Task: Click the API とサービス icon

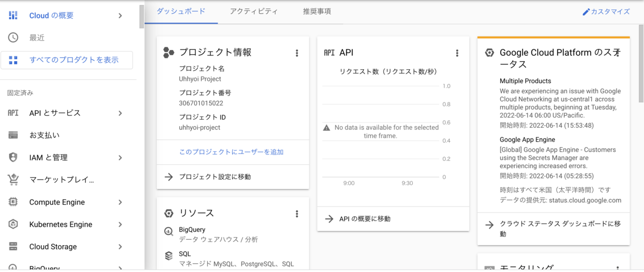Action: pos(13,113)
